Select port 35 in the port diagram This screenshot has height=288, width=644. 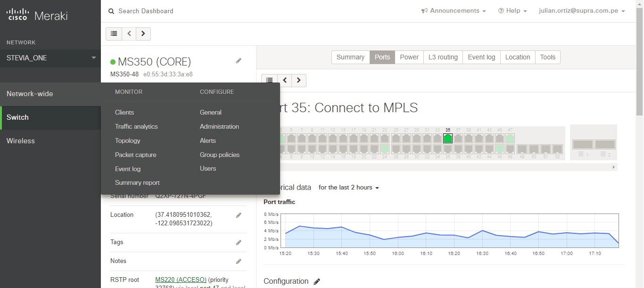pyautogui.click(x=447, y=139)
